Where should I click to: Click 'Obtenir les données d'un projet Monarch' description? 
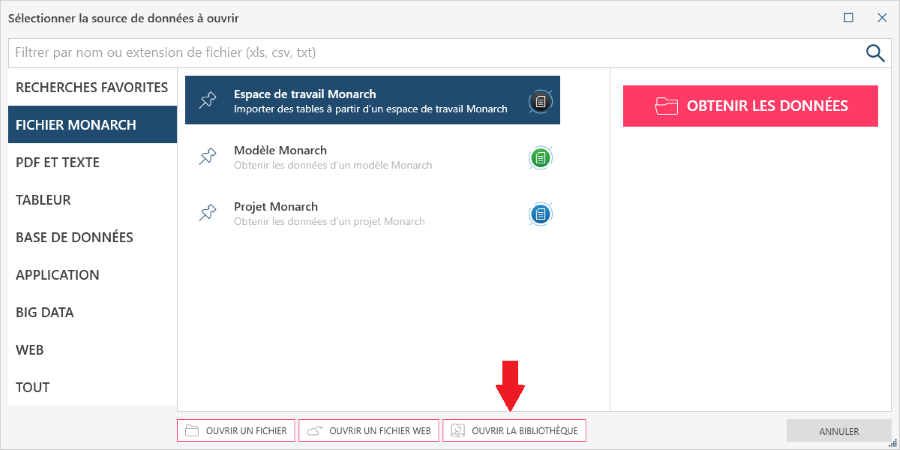(x=329, y=222)
